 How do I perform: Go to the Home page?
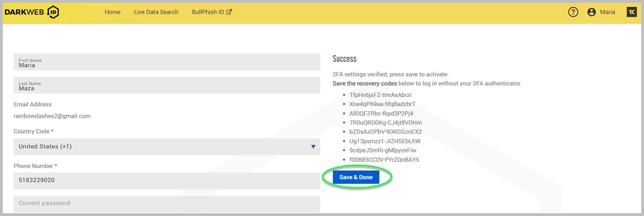coord(113,12)
